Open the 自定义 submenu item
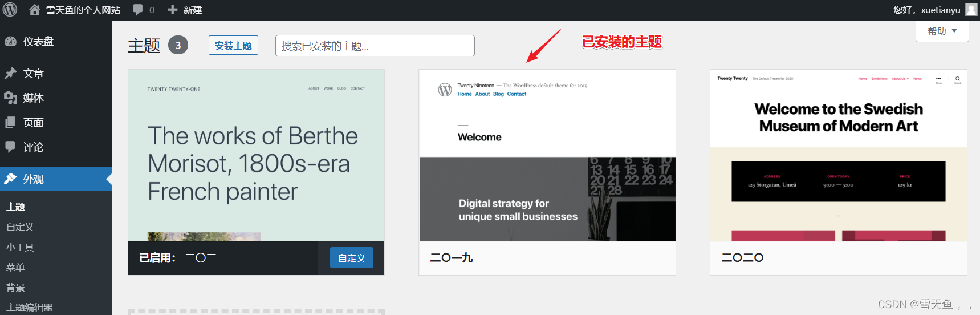 [x=20, y=227]
